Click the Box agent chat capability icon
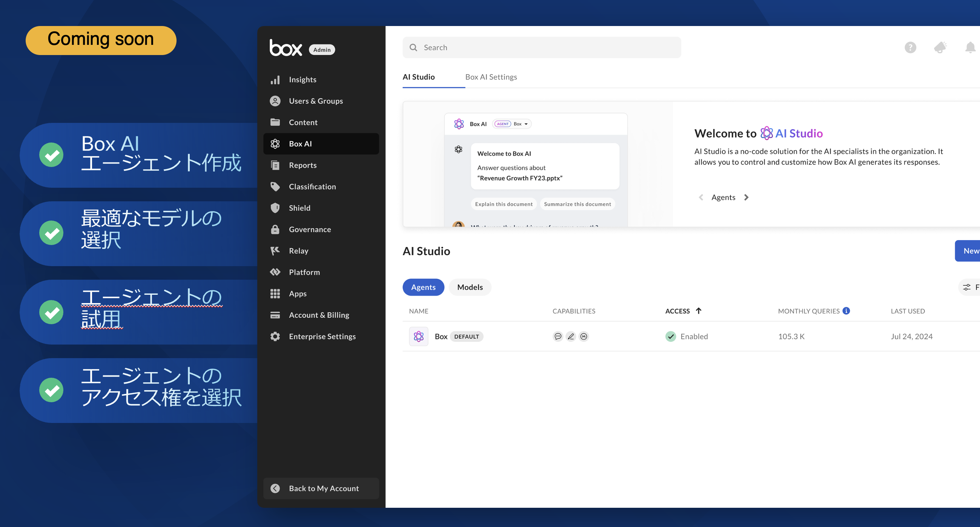Screen dimensions: 980x527 [x=558, y=336]
